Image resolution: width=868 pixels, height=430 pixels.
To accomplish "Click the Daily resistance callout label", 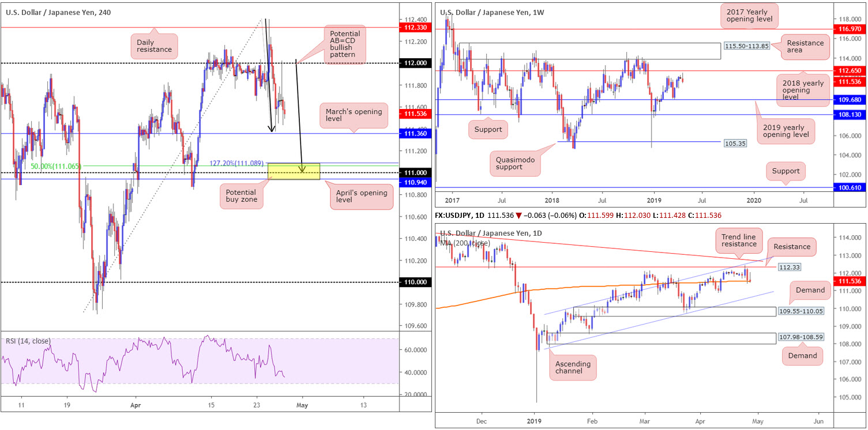I will click(154, 46).
